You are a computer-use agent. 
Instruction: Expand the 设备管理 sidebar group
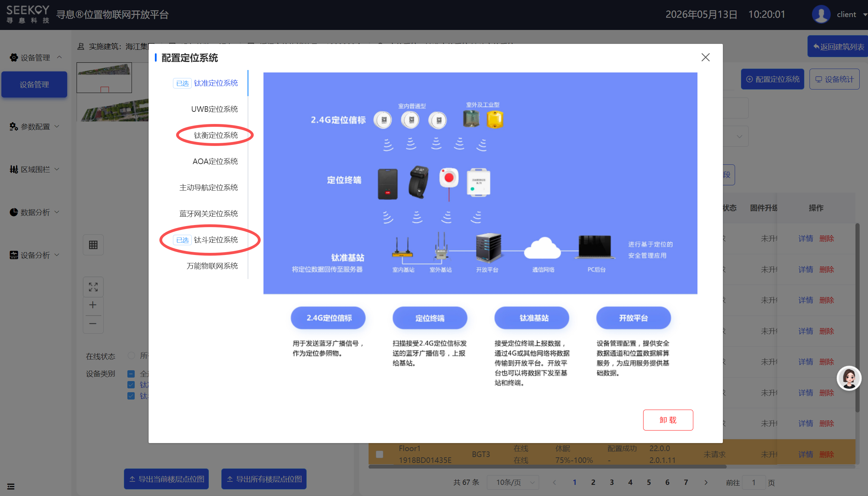35,57
